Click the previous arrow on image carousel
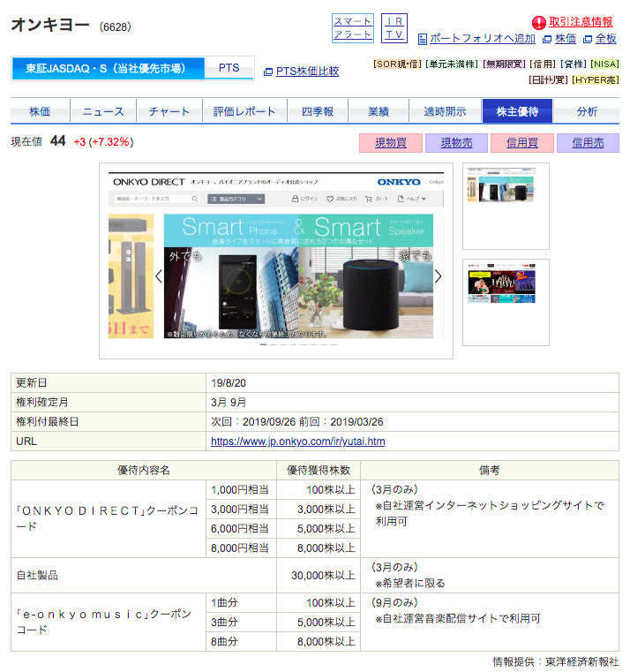 tap(159, 276)
